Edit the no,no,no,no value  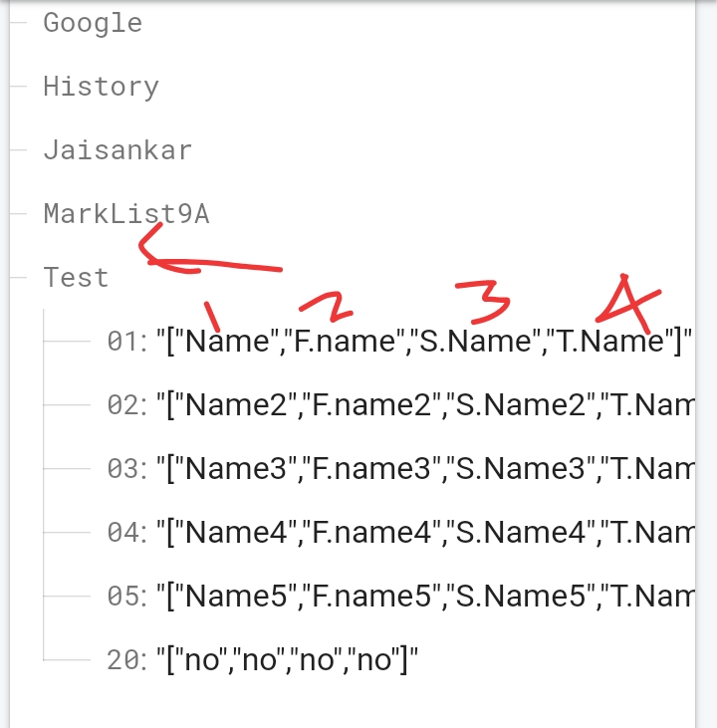pyautogui.click(x=287, y=659)
